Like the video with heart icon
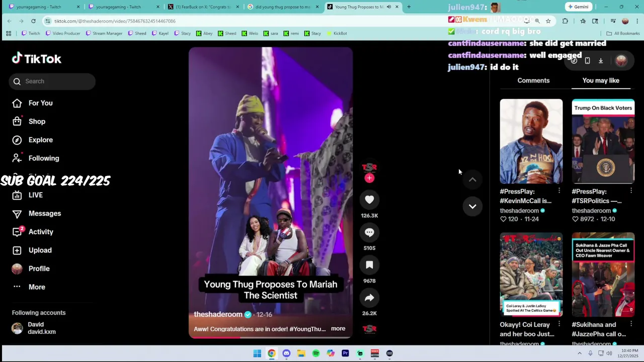The height and width of the screenshot is (362, 644). (369, 200)
